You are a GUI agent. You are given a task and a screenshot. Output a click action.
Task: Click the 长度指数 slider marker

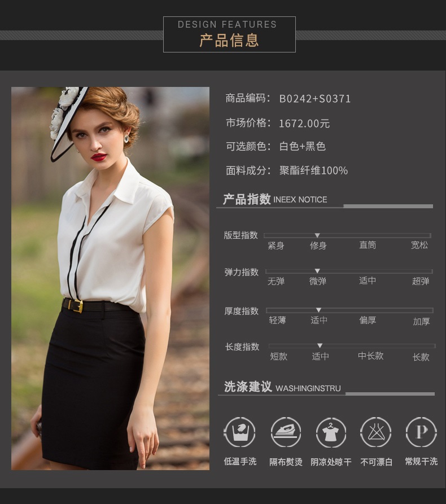click(320, 345)
